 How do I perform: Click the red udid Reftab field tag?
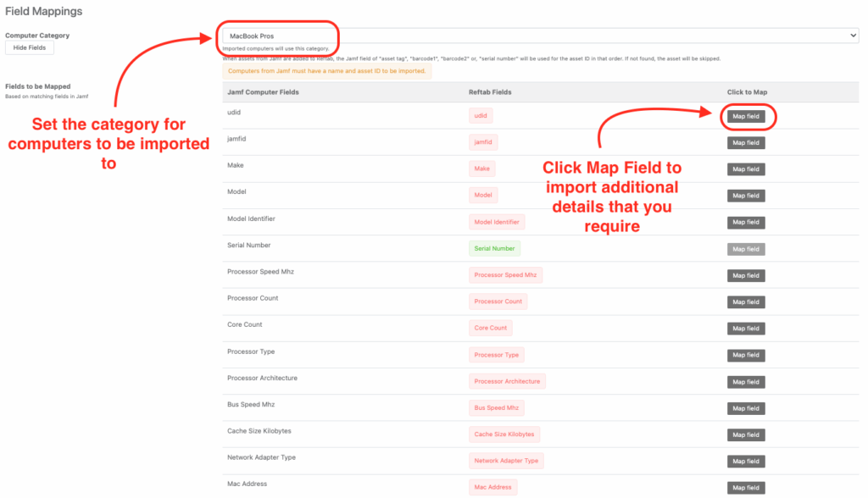pyautogui.click(x=481, y=116)
